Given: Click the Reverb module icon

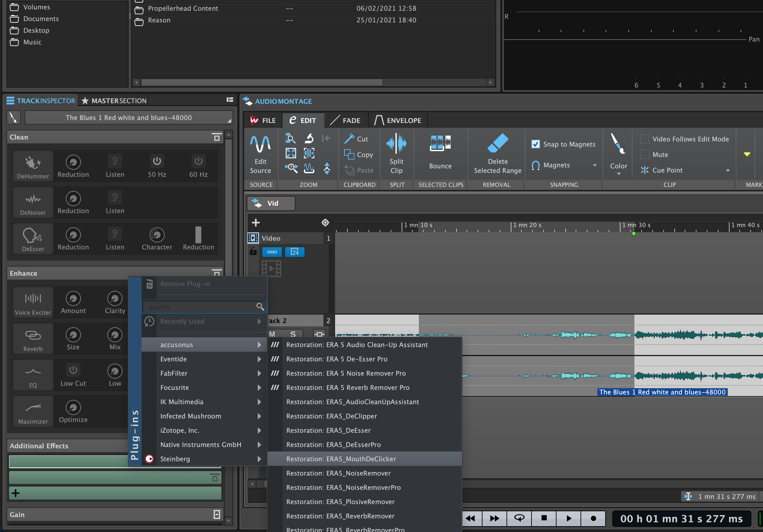Looking at the screenshot, I should pyautogui.click(x=33, y=335).
